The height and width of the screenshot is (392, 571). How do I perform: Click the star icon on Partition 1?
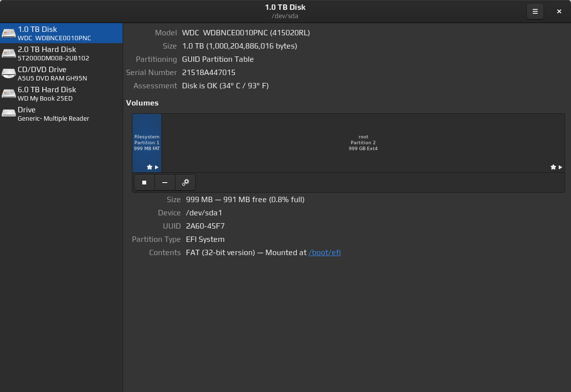click(150, 167)
